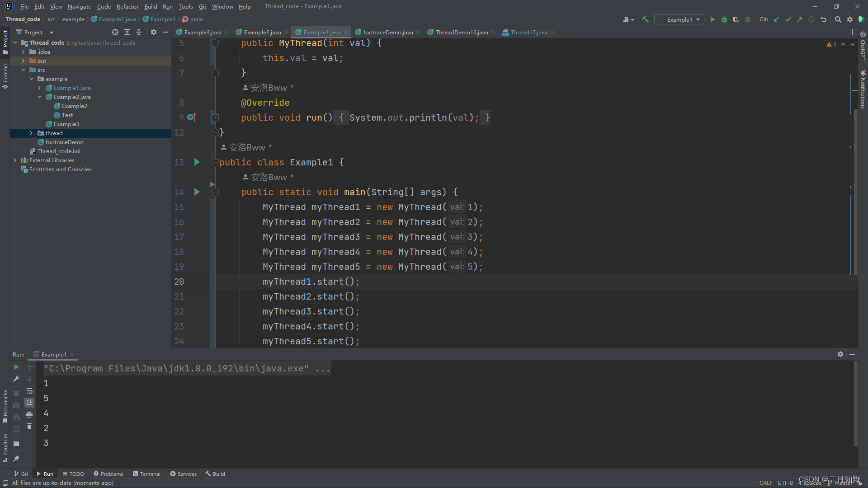Viewport: 868px width, 488px height.
Task: Click run gutter icon beside main method
Action: point(197,192)
